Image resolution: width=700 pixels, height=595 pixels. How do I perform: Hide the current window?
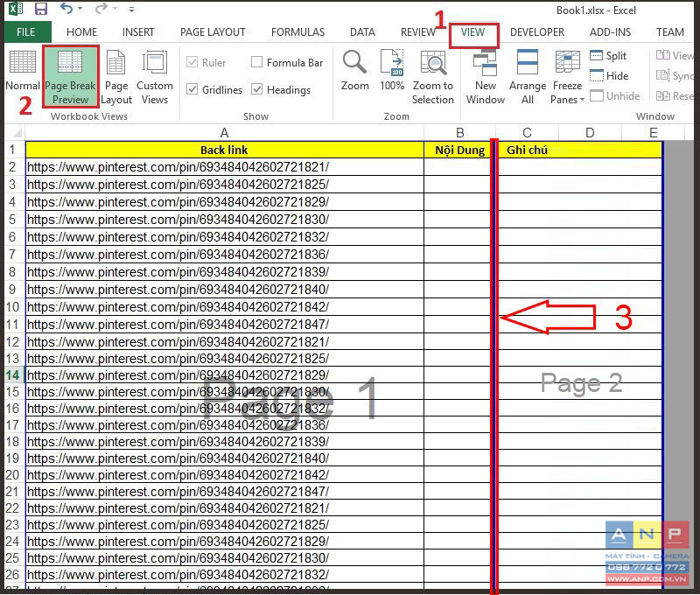point(609,76)
